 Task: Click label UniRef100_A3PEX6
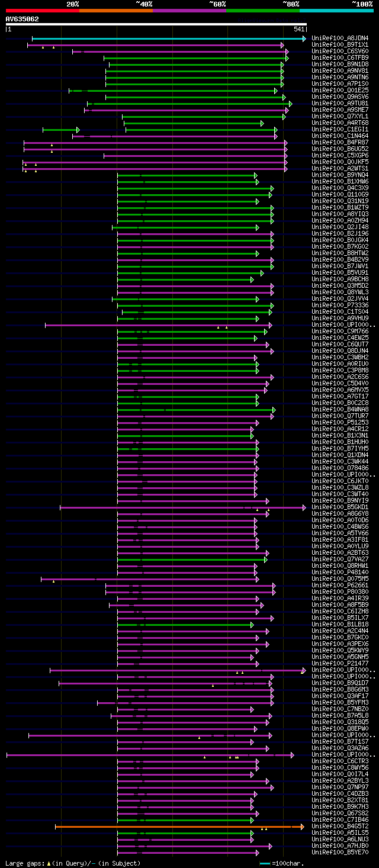point(340,644)
